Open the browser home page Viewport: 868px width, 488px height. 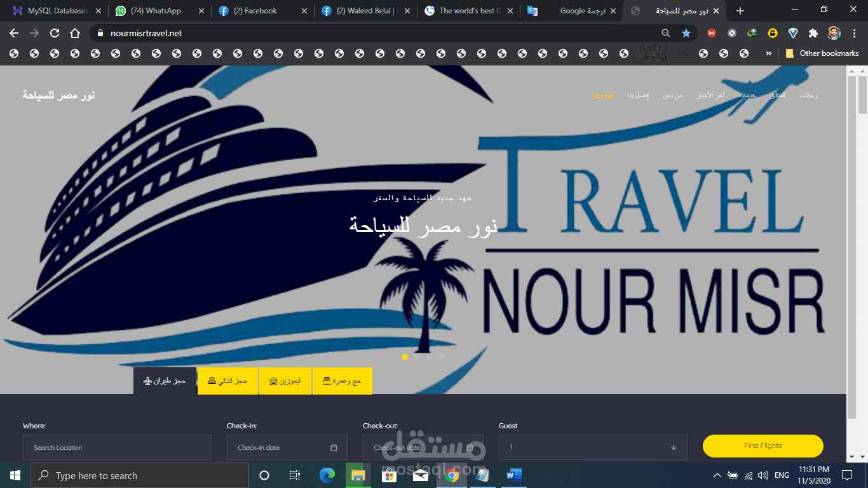pos(75,33)
